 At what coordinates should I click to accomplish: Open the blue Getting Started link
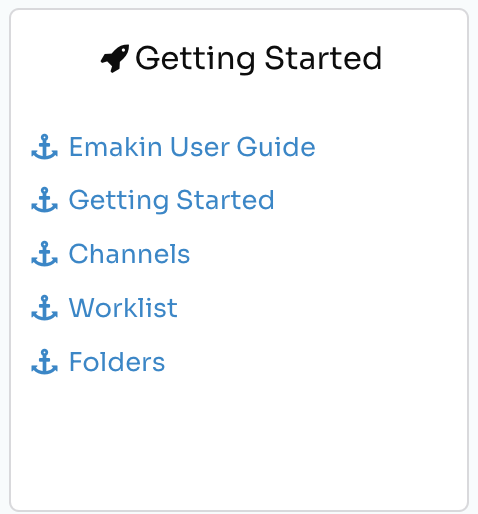(171, 201)
